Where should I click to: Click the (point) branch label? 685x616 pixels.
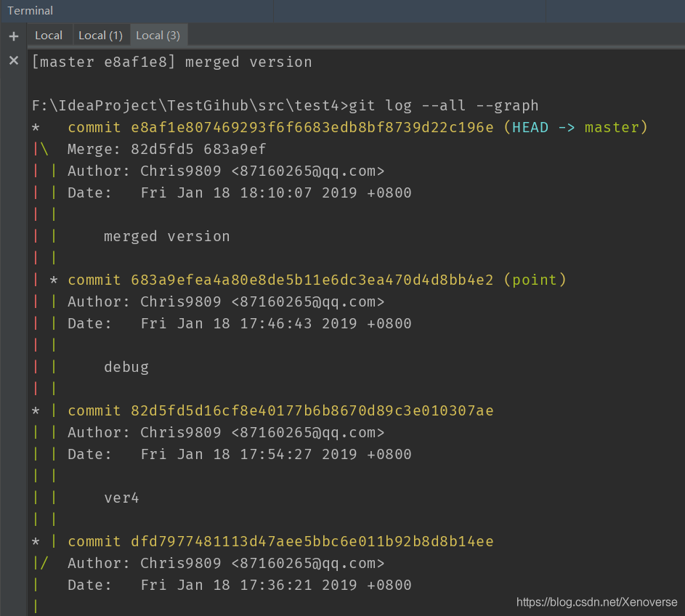click(x=535, y=280)
